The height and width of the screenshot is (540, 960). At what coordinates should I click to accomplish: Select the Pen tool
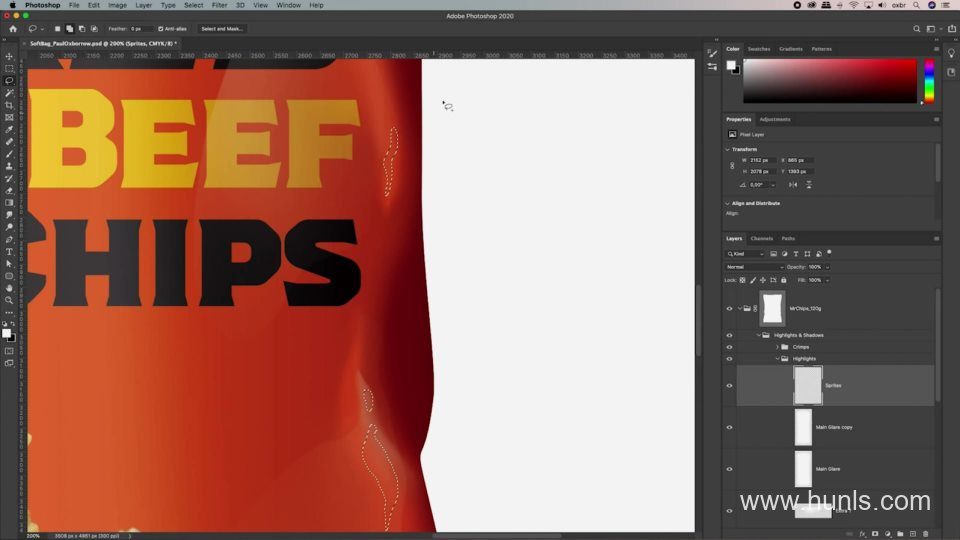[x=9, y=240]
